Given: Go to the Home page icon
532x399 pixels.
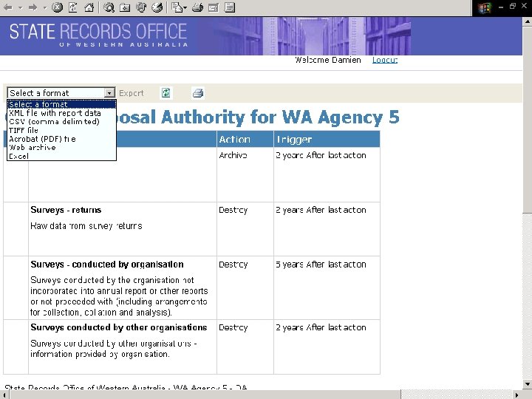Looking at the screenshot, I should click(89, 7).
